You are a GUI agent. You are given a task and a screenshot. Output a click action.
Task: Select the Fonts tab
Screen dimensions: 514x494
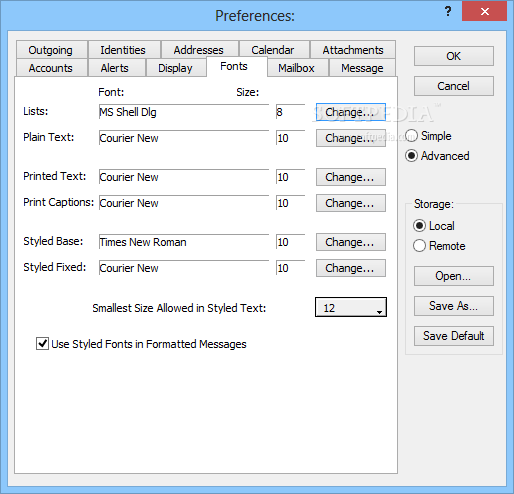[237, 66]
